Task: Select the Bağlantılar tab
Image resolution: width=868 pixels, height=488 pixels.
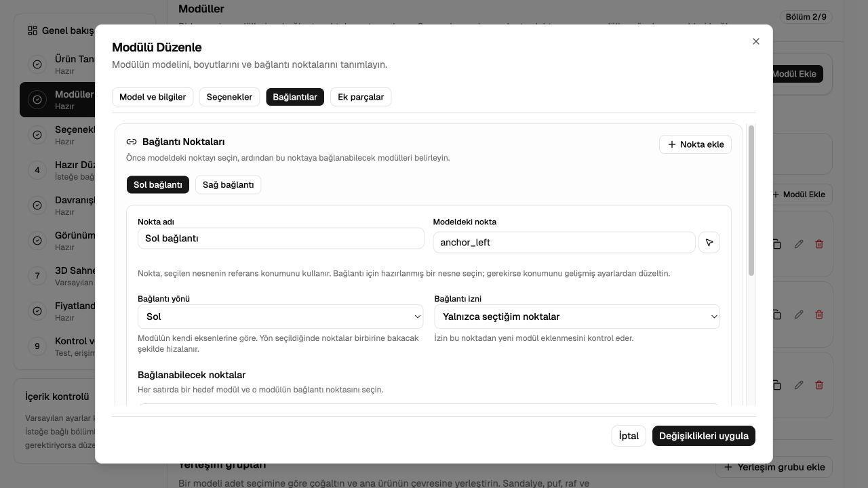Action: point(295,97)
